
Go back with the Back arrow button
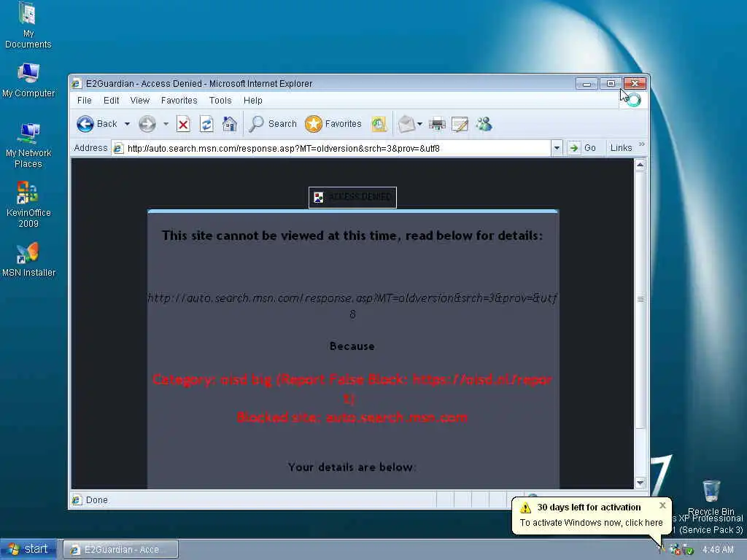tap(97, 124)
